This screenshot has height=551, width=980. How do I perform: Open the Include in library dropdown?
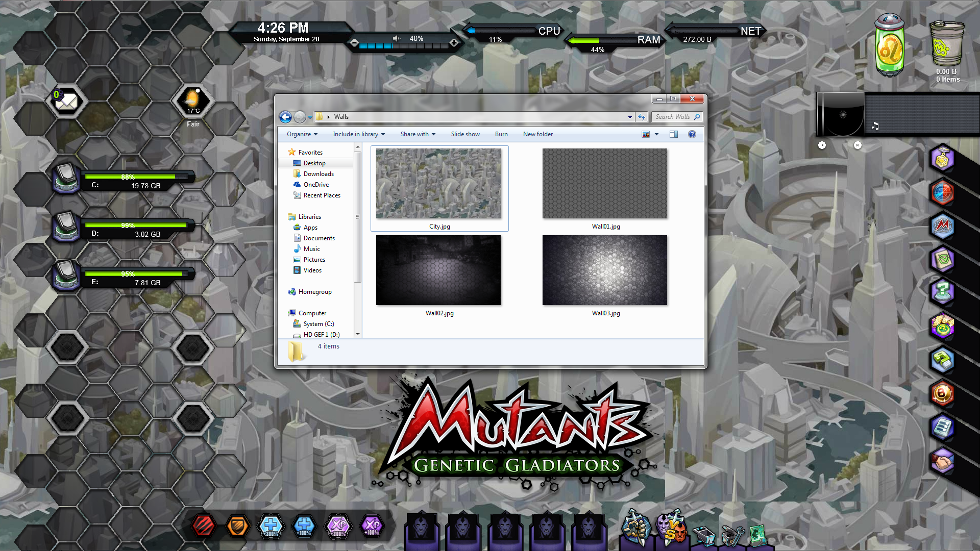[x=359, y=134]
